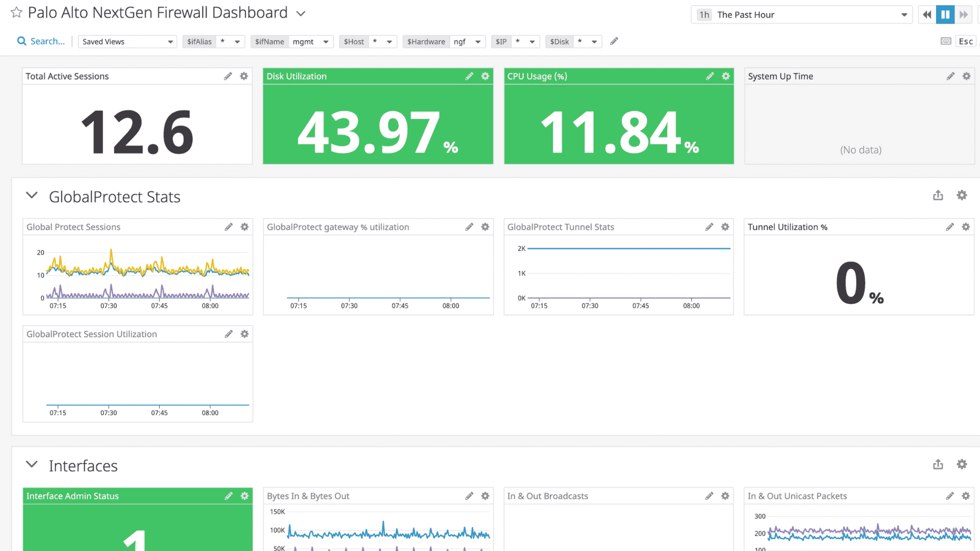The image size is (980, 551).
Task: Open settings gear of Tunnel Utilization %
Action: coord(966,227)
